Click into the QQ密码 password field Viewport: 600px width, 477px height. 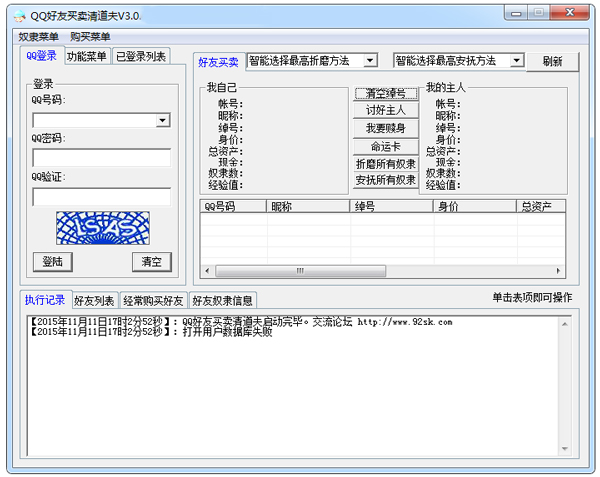[102, 158]
